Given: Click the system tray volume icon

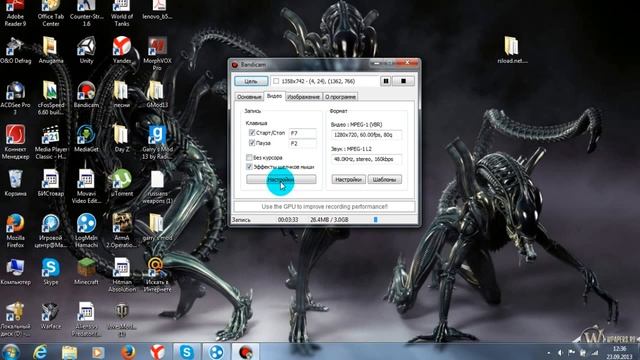Looking at the screenshot, I should 560,353.
